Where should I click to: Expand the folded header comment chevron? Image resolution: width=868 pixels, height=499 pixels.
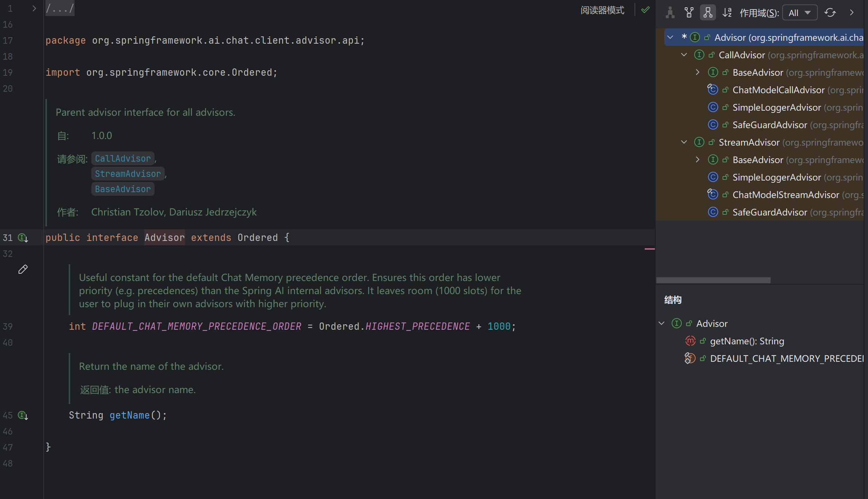pos(34,8)
